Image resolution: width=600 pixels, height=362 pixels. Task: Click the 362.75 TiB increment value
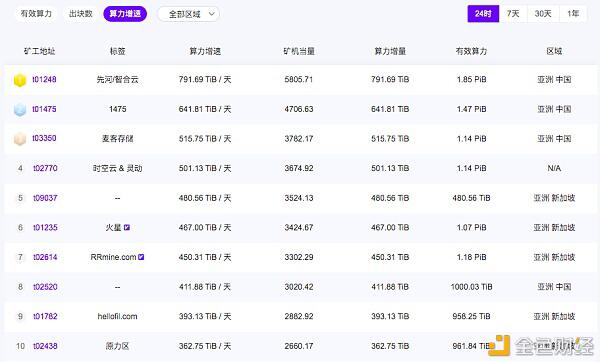click(390, 346)
